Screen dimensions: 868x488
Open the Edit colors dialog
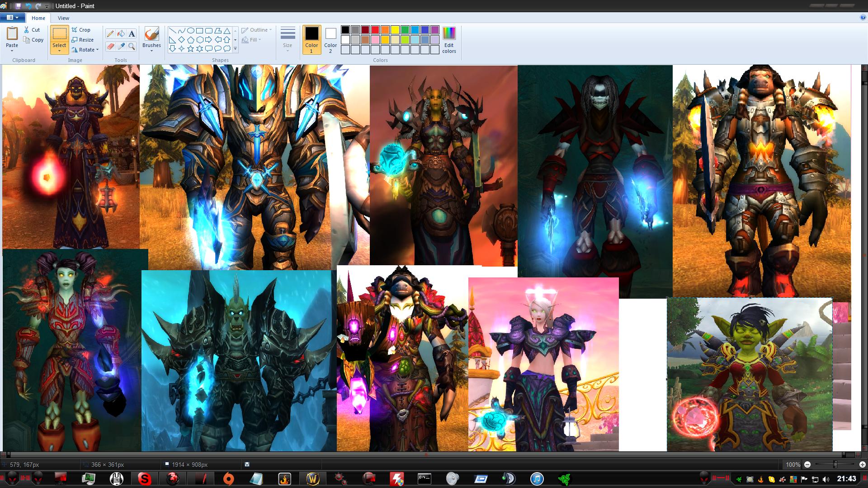449,40
